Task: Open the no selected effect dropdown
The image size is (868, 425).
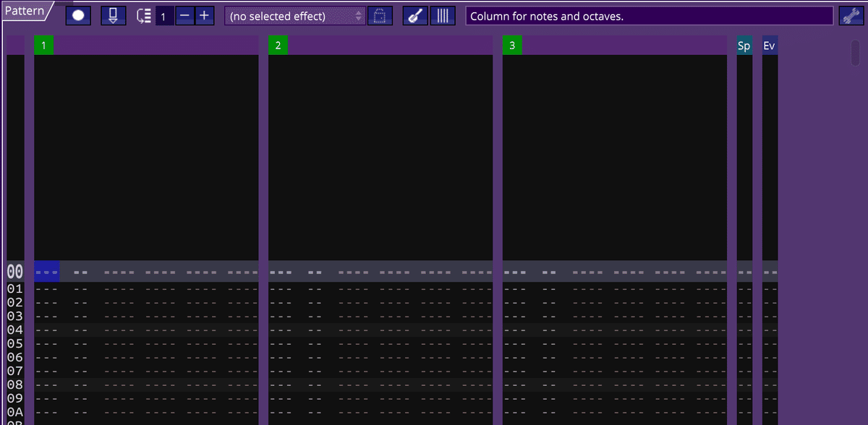Action: 295,16
